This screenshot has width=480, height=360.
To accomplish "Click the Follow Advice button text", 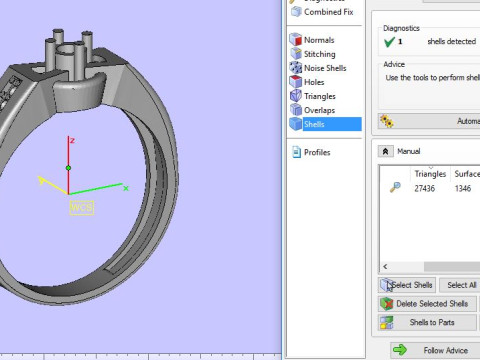I will click(x=446, y=350).
